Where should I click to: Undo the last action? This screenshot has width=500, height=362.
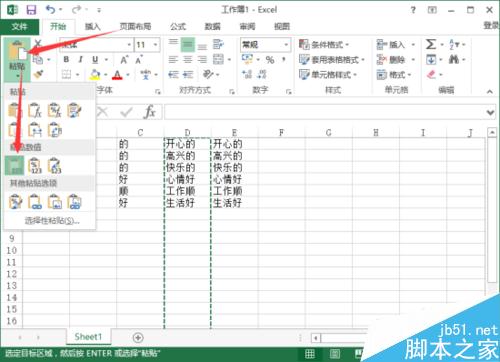coord(51,10)
